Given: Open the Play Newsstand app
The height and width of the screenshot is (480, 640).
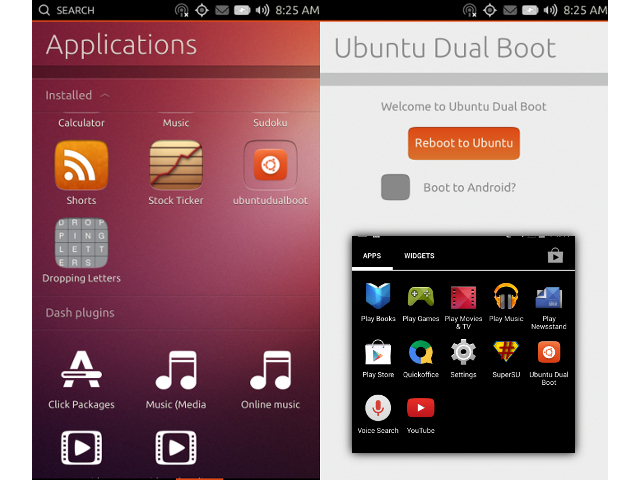Looking at the screenshot, I should pos(549,297).
